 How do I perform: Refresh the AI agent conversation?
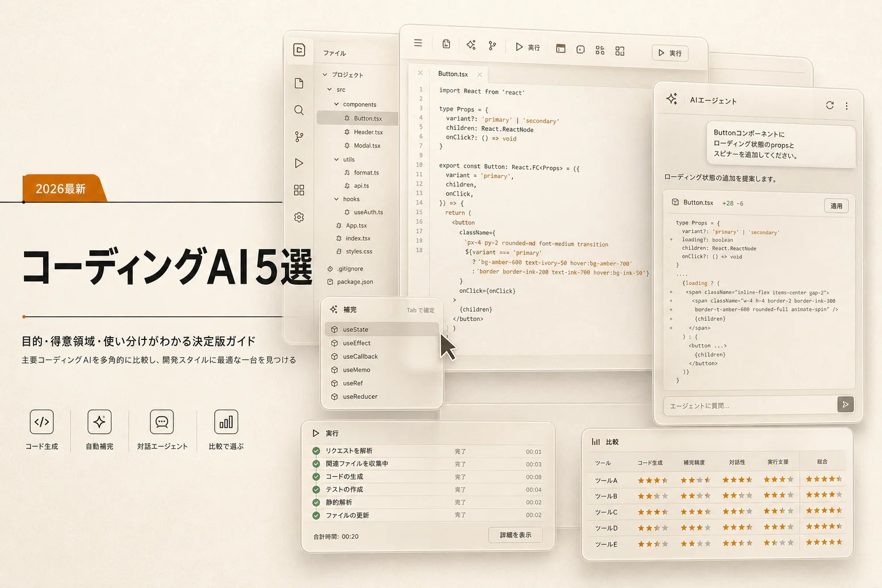pos(830,105)
